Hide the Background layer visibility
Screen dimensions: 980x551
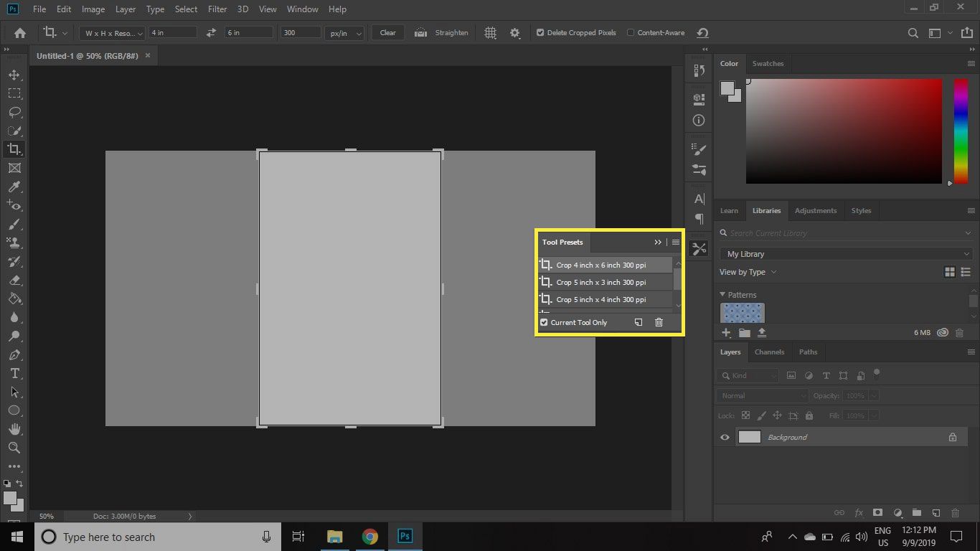click(725, 437)
